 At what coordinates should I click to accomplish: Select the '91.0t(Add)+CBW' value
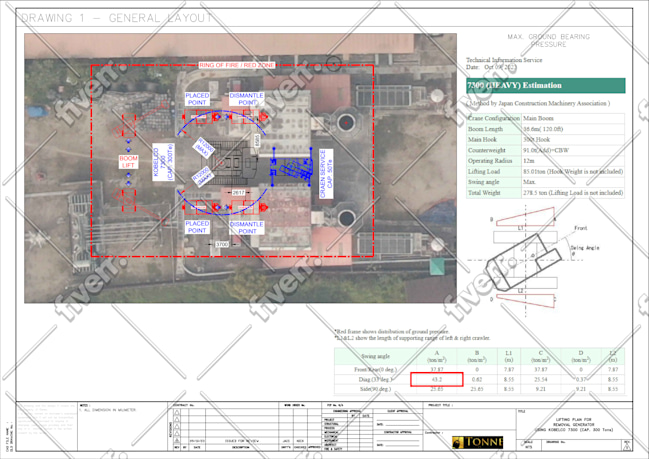point(546,150)
